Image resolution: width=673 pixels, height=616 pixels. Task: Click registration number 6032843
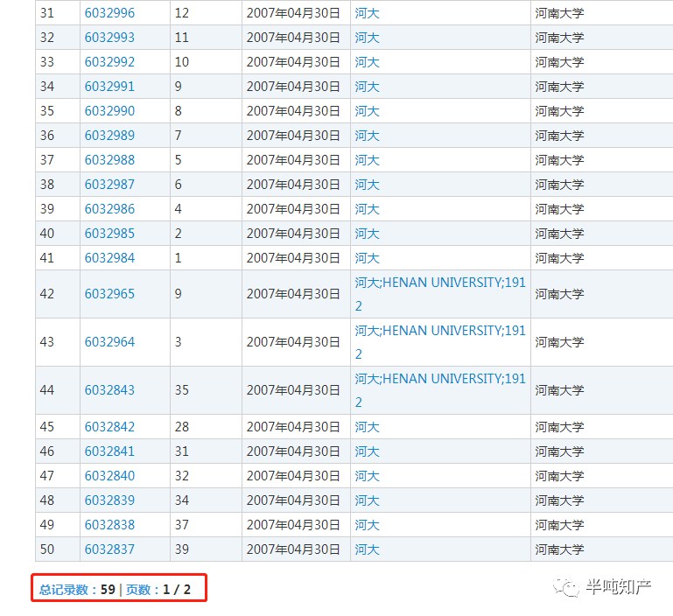pos(109,390)
